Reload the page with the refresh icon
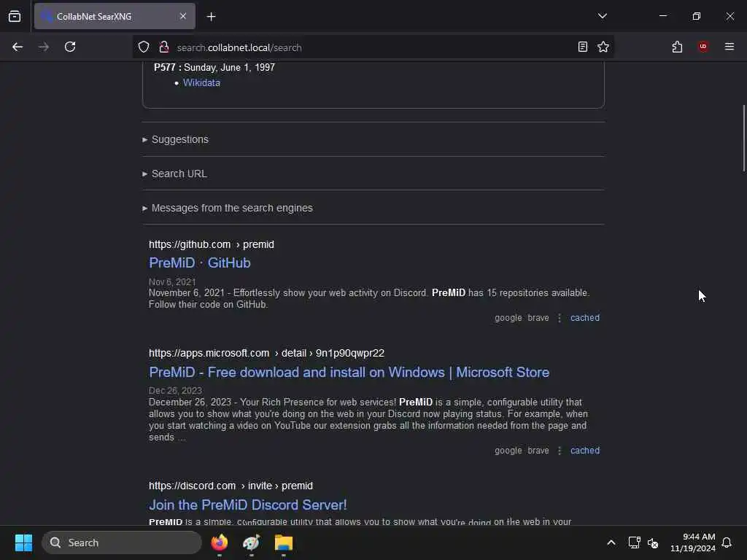The height and width of the screenshot is (560, 747). (70, 47)
